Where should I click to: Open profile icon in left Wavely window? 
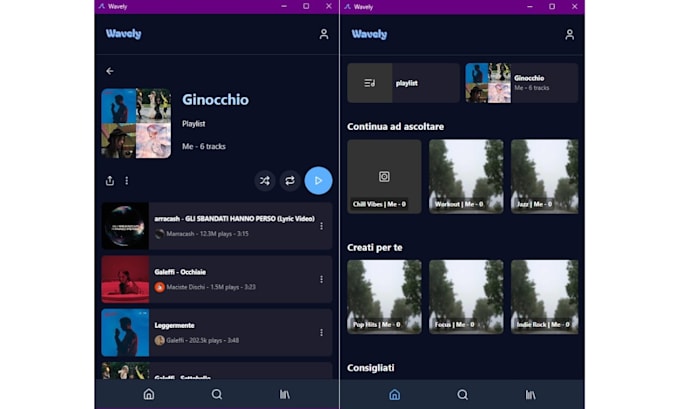[x=324, y=34]
